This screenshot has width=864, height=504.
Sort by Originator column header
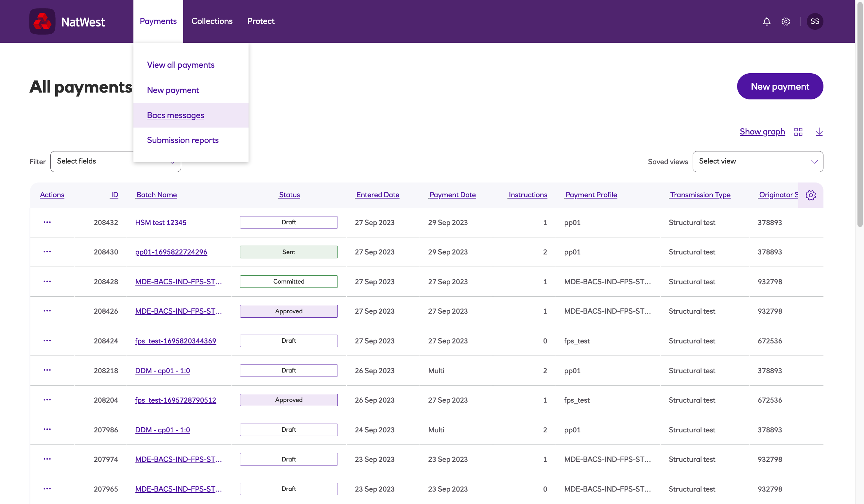[x=778, y=195]
